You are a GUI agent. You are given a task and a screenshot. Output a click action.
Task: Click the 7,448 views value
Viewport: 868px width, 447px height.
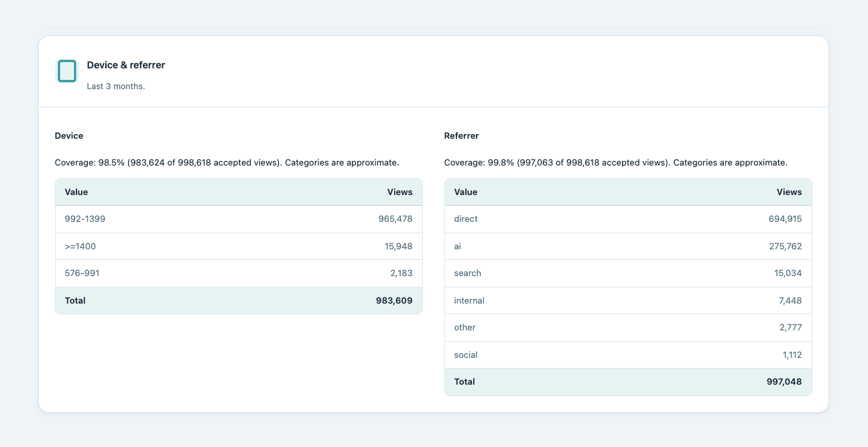click(x=790, y=300)
